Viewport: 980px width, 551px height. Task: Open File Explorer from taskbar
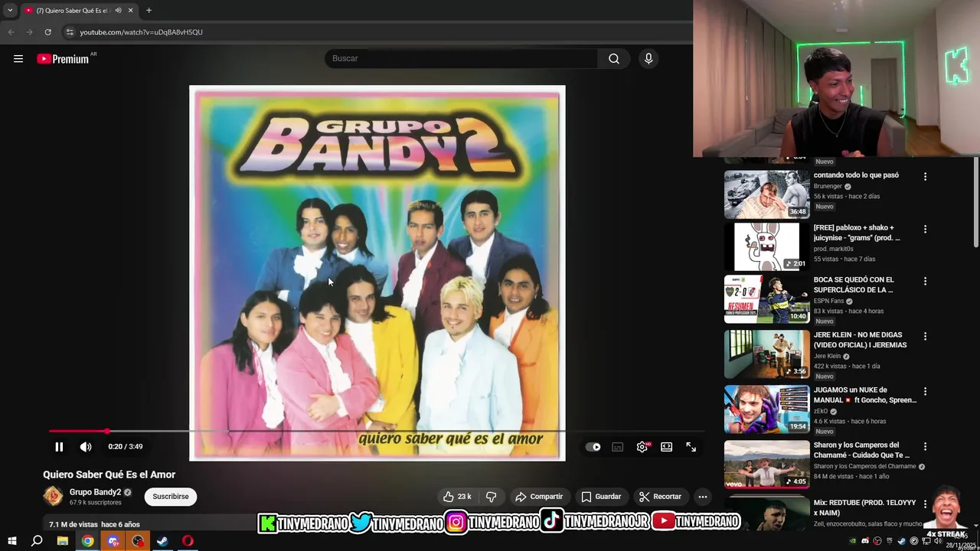click(x=63, y=541)
